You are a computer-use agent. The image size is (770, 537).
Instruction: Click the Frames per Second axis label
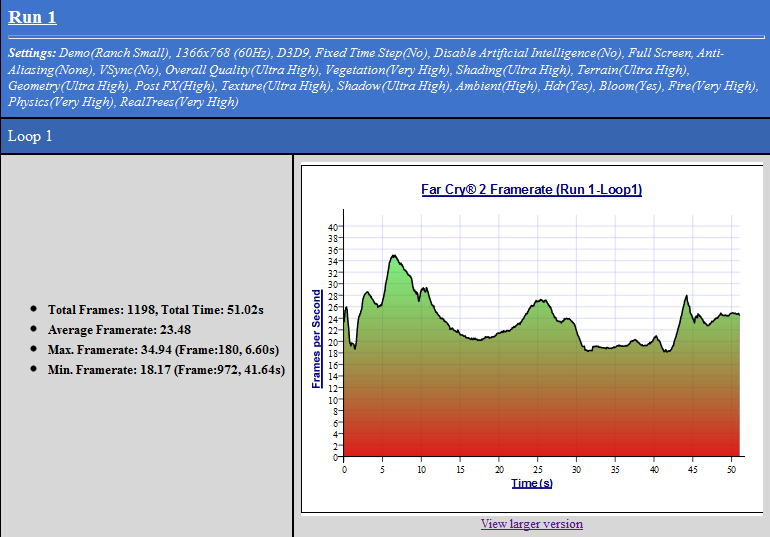[317, 339]
